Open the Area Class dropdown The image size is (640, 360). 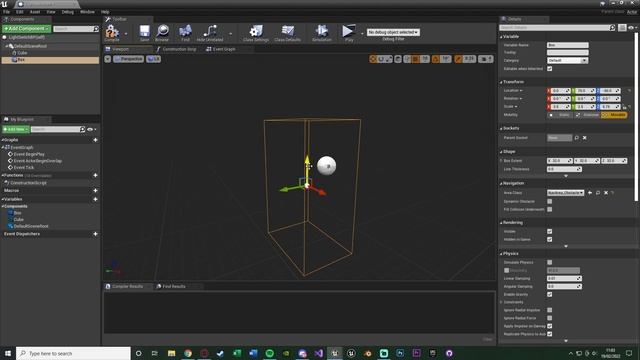coord(565,193)
